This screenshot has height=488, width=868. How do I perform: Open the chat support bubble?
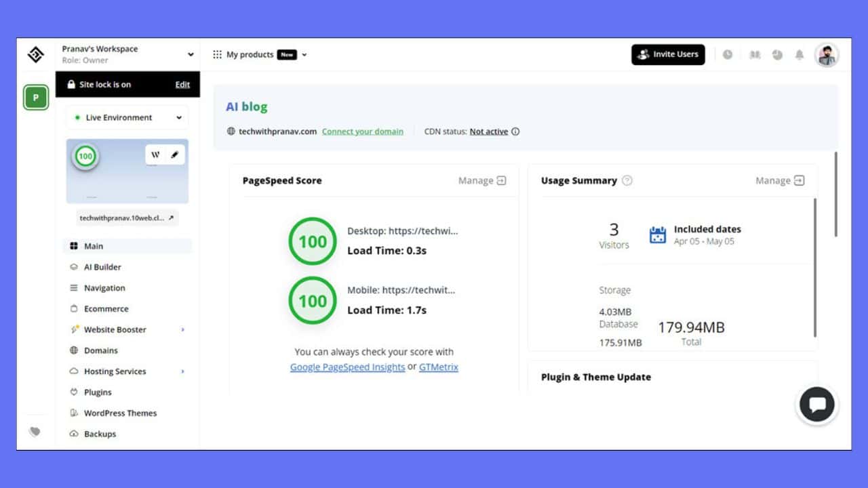816,405
